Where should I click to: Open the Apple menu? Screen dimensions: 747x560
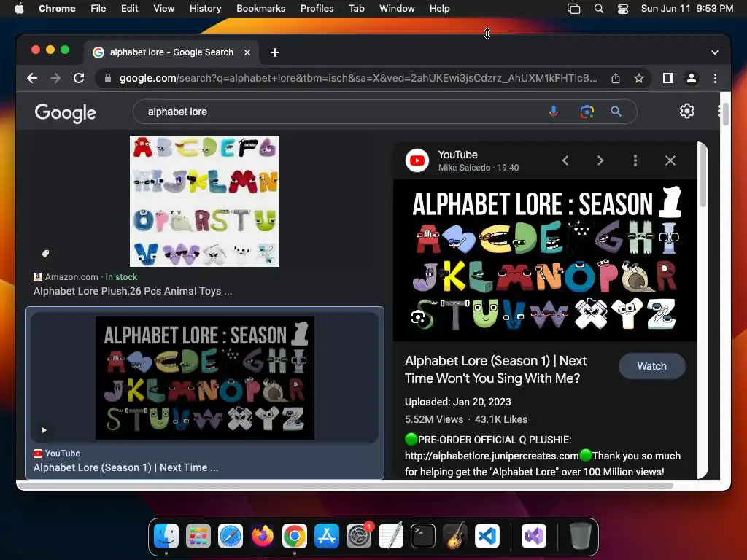click(x=19, y=8)
